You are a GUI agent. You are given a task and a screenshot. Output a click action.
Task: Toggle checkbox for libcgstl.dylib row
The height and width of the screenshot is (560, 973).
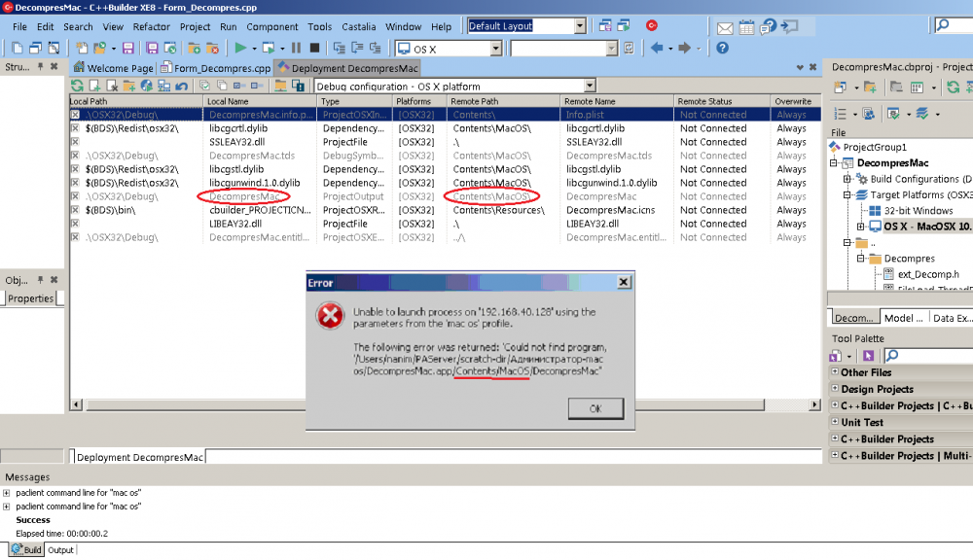point(75,169)
